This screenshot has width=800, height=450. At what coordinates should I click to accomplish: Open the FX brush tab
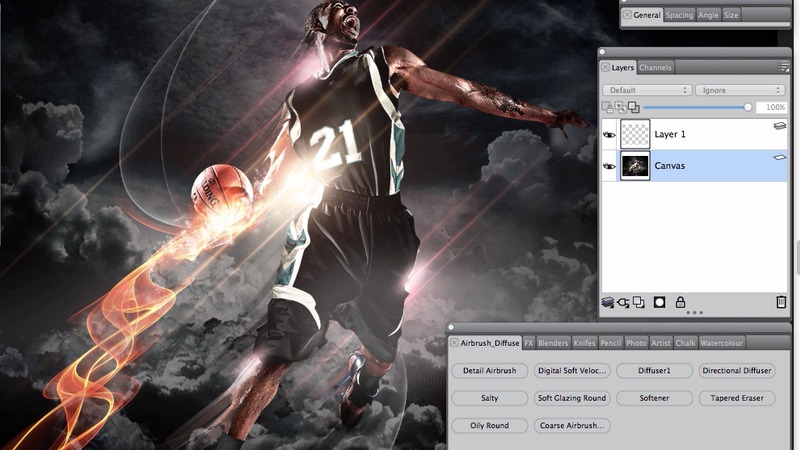(x=529, y=343)
